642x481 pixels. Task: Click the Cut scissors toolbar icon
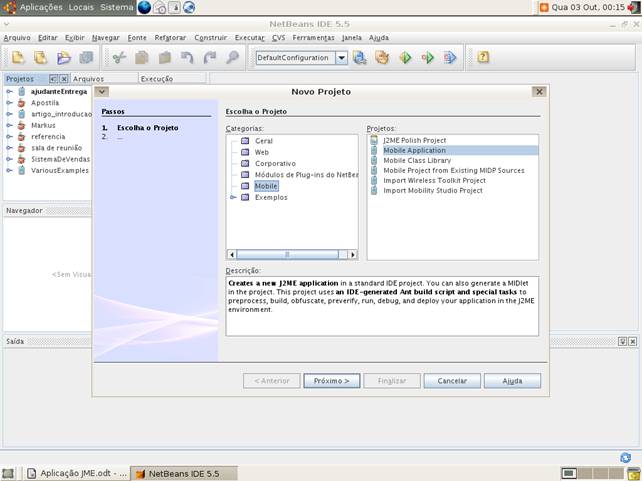[x=119, y=58]
